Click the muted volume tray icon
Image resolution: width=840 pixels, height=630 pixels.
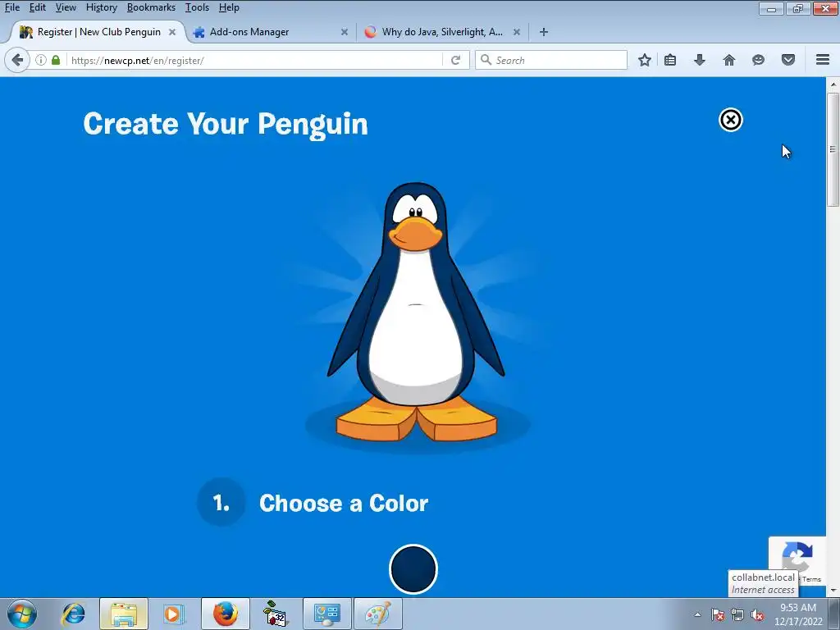coord(757,614)
